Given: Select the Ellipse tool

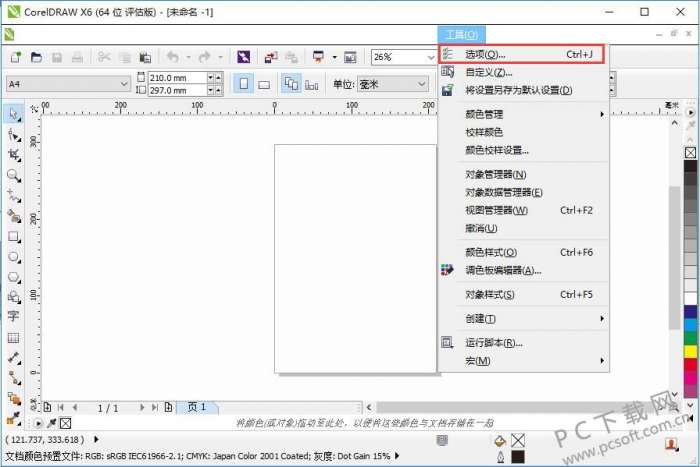Looking at the screenshot, I should click(13, 257).
